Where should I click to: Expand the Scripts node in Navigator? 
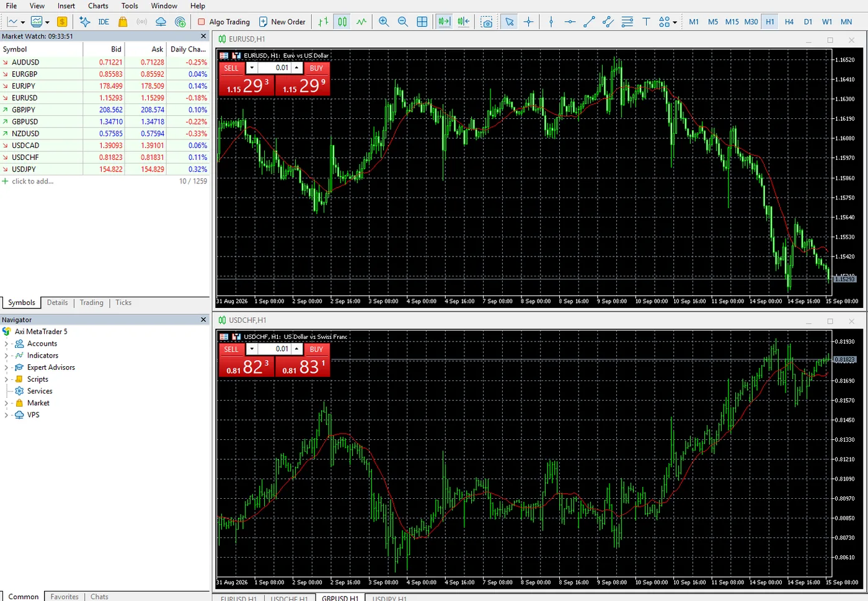coord(6,379)
